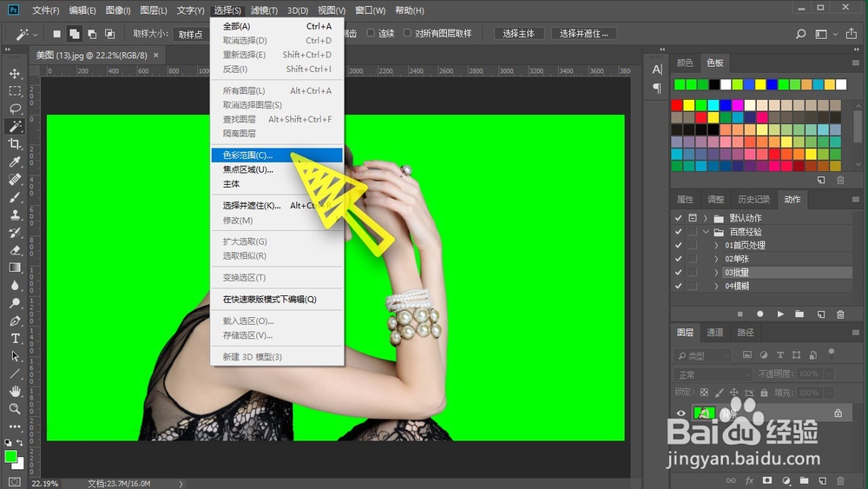Image resolution: width=868 pixels, height=489 pixels.
Task: Click the New Selection mode icon
Action: click(56, 34)
